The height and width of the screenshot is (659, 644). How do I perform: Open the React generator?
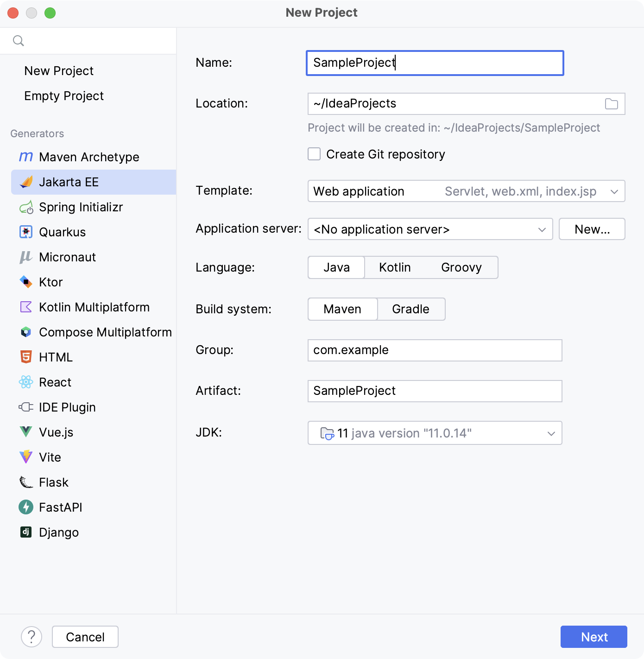point(55,382)
